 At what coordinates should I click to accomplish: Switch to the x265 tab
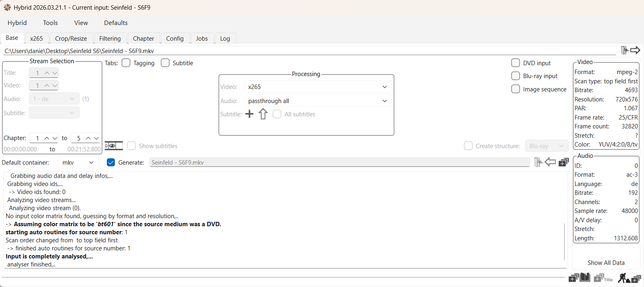(x=36, y=38)
